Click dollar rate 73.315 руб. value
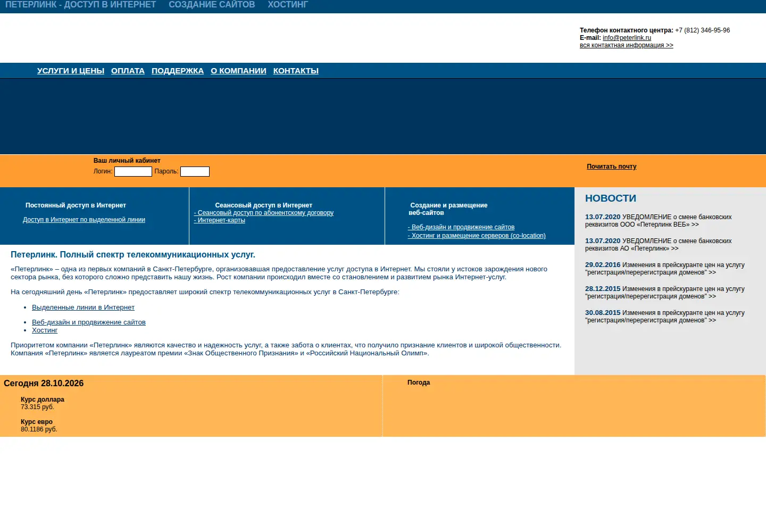 (x=37, y=407)
